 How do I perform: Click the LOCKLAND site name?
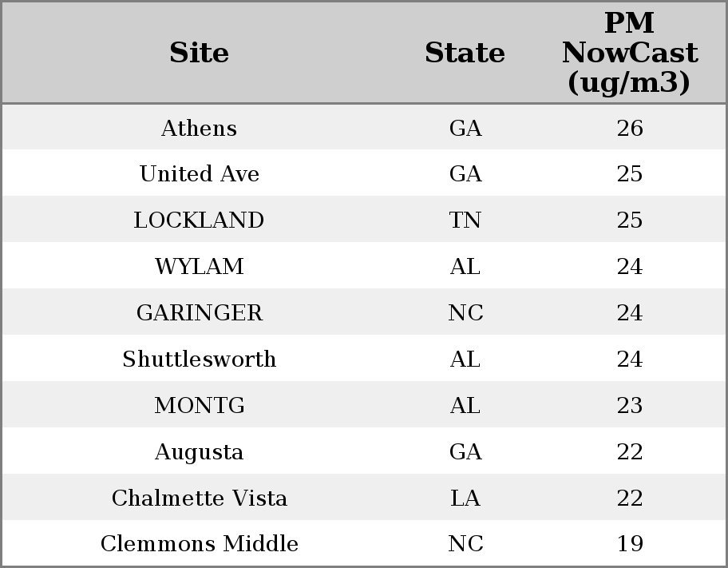pyautogui.click(x=200, y=220)
